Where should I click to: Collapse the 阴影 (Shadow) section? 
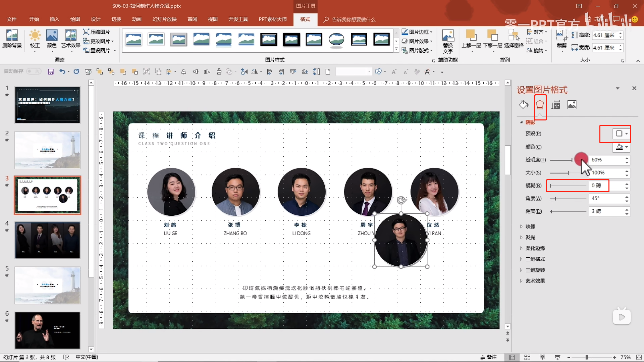point(521,122)
